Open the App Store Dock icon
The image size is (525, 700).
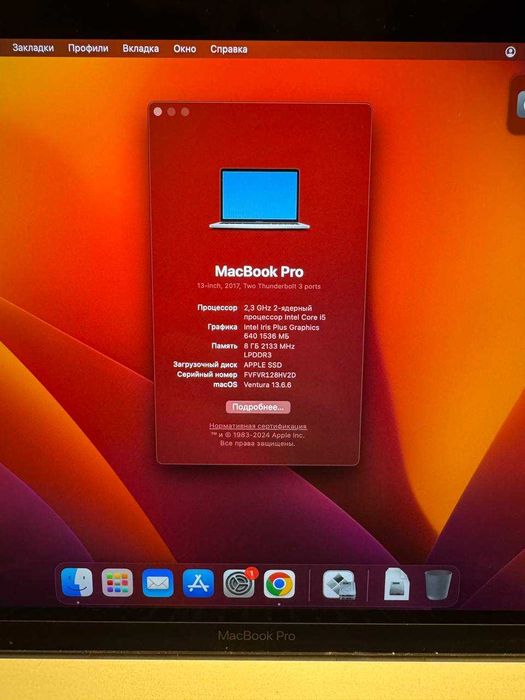coord(198,583)
